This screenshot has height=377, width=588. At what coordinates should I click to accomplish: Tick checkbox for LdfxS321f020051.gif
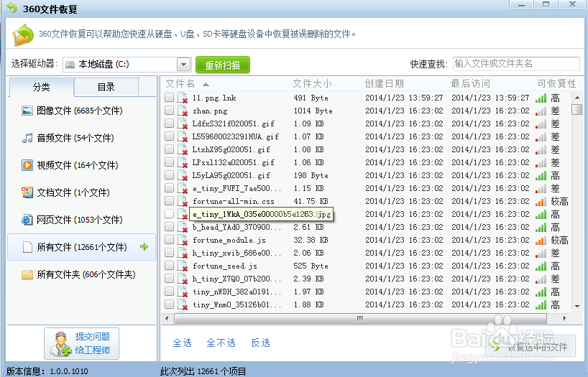pyautogui.click(x=169, y=124)
